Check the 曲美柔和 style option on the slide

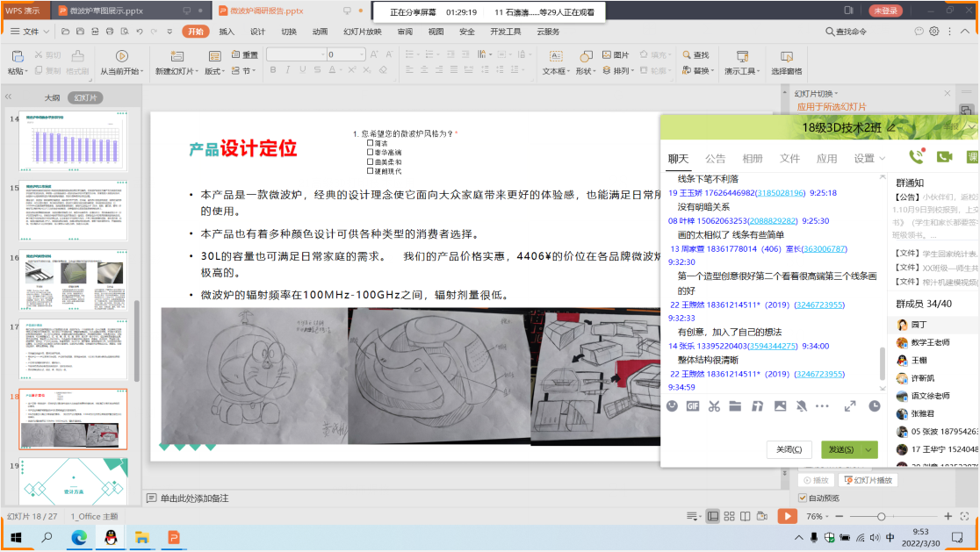point(370,161)
